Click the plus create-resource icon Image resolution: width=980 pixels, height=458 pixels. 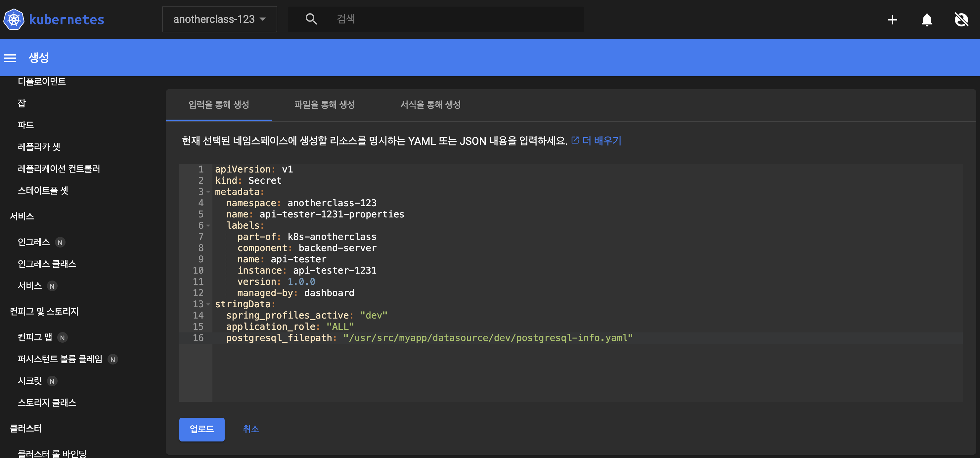892,20
